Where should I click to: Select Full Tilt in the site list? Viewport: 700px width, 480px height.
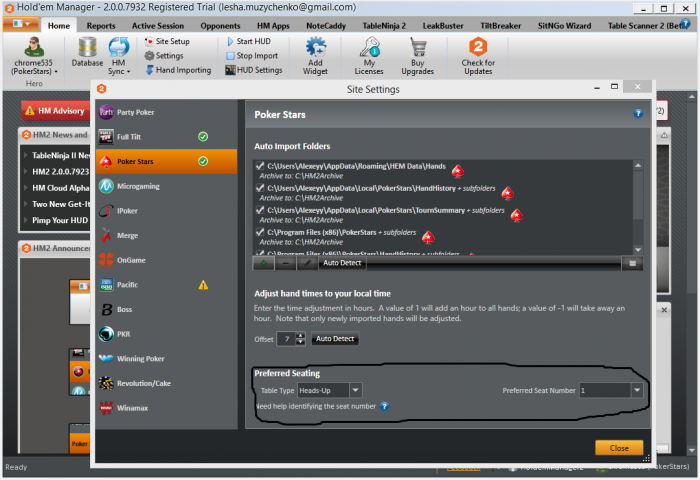pos(166,137)
